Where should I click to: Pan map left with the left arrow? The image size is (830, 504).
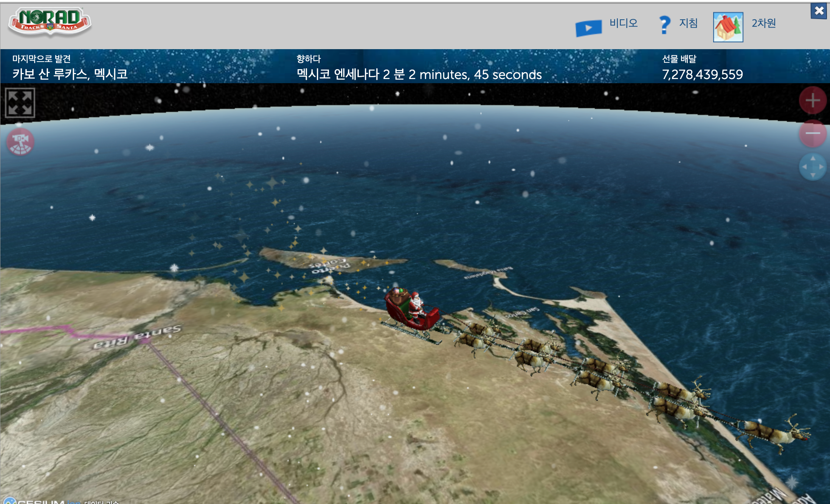tap(804, 167)
